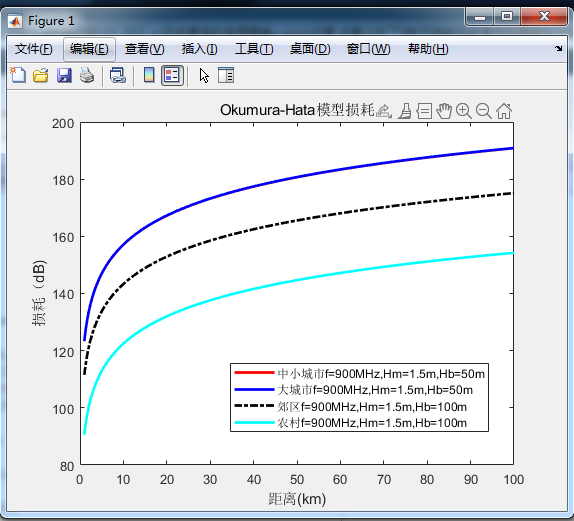
Task: Select the Zoom In magnifier on the axes toolbar
Action: click(x=464, y=111)
